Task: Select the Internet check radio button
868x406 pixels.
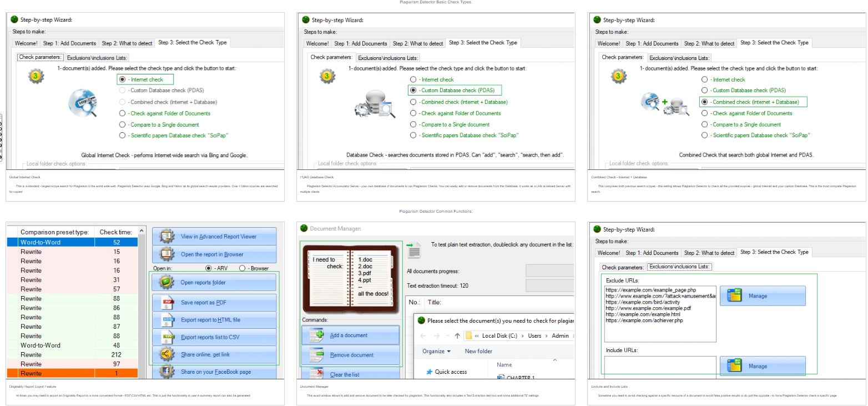Action: pyautogui.click(x=123, y=79)
